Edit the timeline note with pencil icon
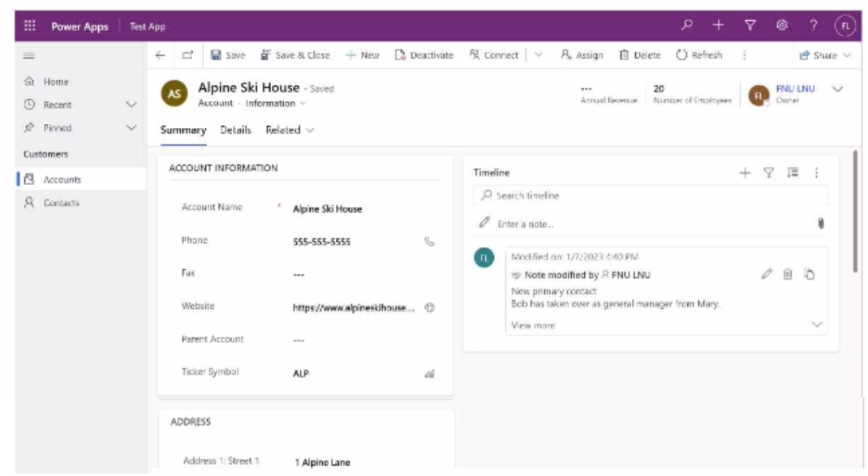 [x=767, y=275]
